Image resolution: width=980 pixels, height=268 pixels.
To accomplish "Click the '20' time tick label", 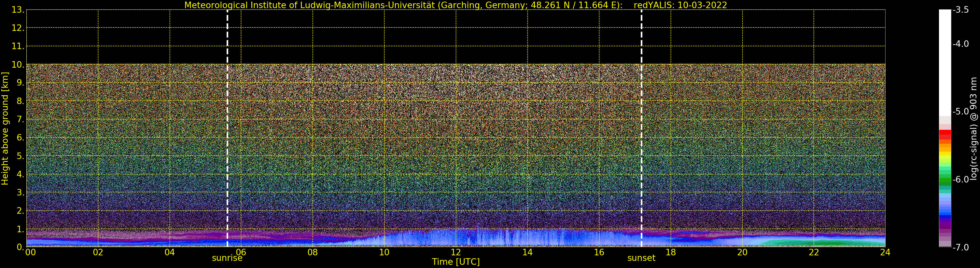I will tap(742, 252).
